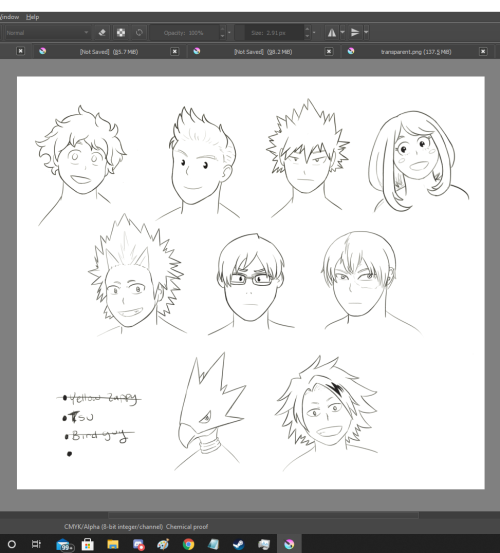Image resolution: width=500 pixels, height=553 pixels.
Task: Open Steam from the taskbar
Action: [238, 544]
